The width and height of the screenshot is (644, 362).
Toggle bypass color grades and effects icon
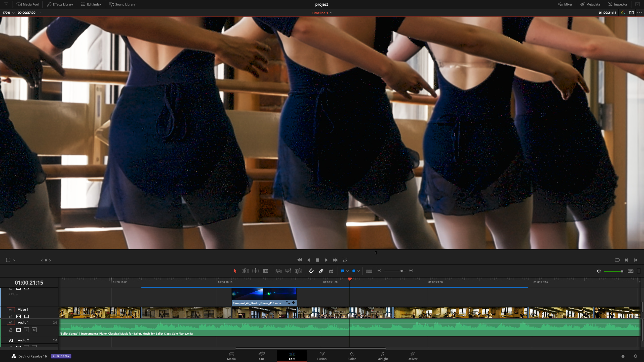(x=623, y=13)
